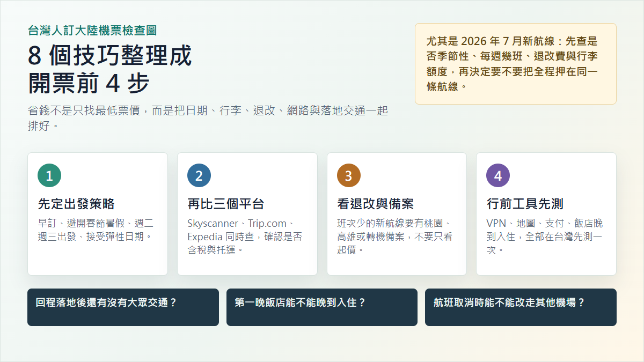
Task: Click the yellow note about 2026 年 7 月新航線
Action: click(x=516, y=64)
